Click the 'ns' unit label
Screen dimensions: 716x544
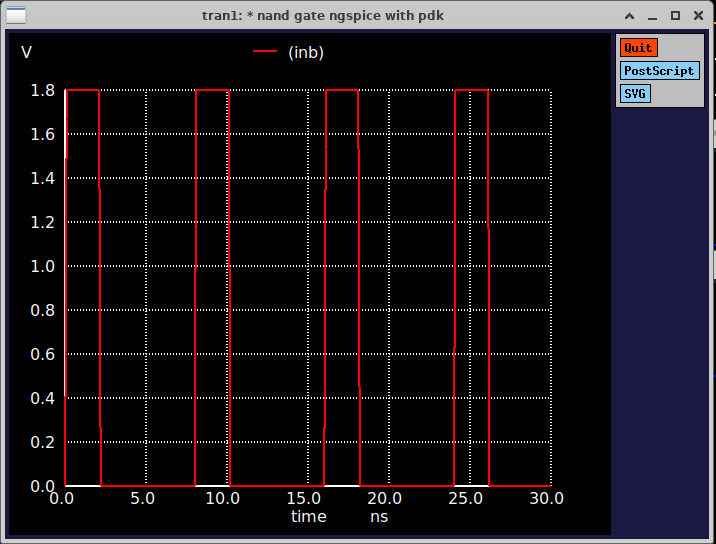(x=379, y=517)
